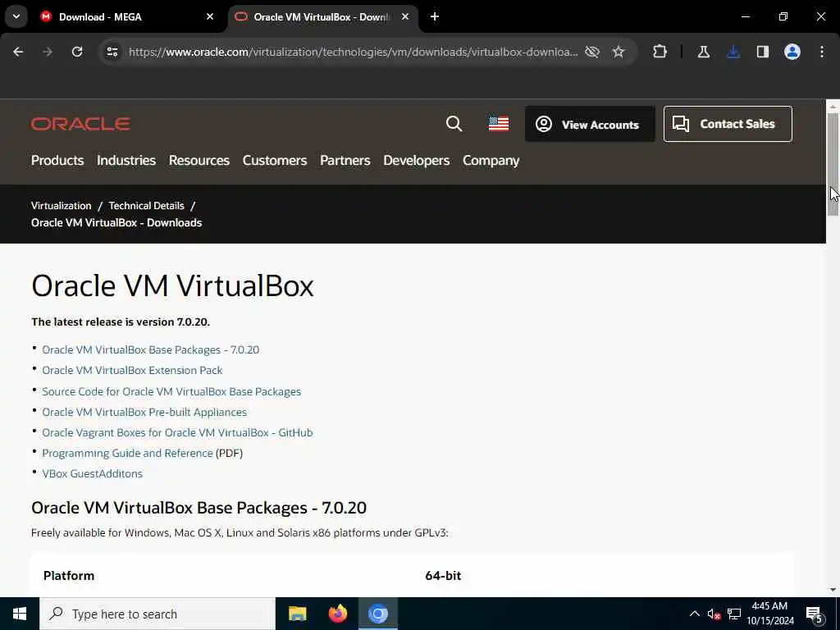
Task: Open the Developers menu
Action: (x=416, y=160)
